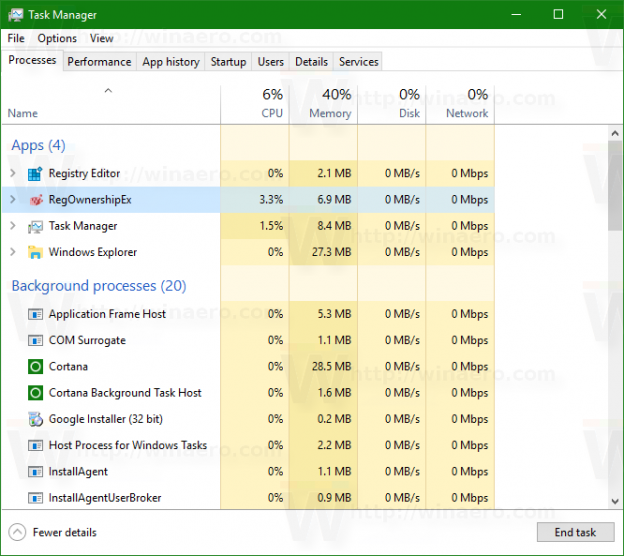Click the Task Manager title bar icon
The width and height of the screenshot is (624, 556).
pyautogui.click(x=16, y=15)
